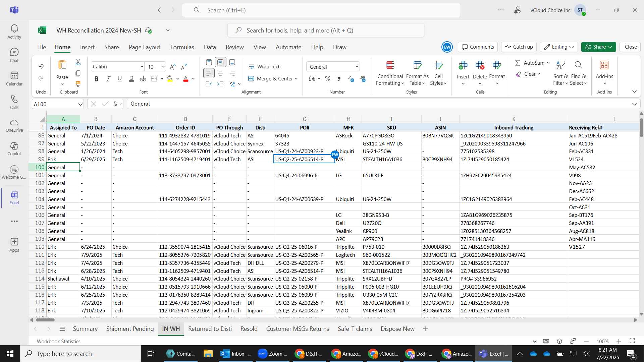Expand Merge & Center options
This screenshot has height=362, width=644.
[x=297, y=79]
